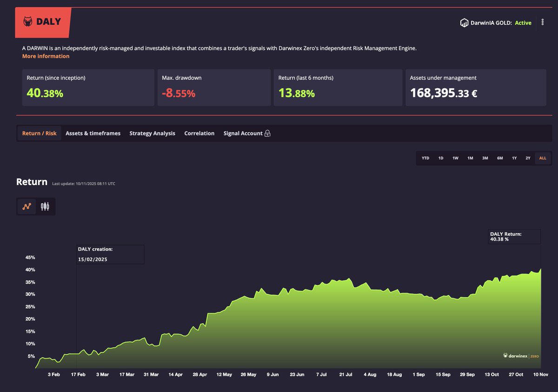Click the DALY owl logo icon
Viewport: 558px width, 392px height.
[x=27, y=22]
